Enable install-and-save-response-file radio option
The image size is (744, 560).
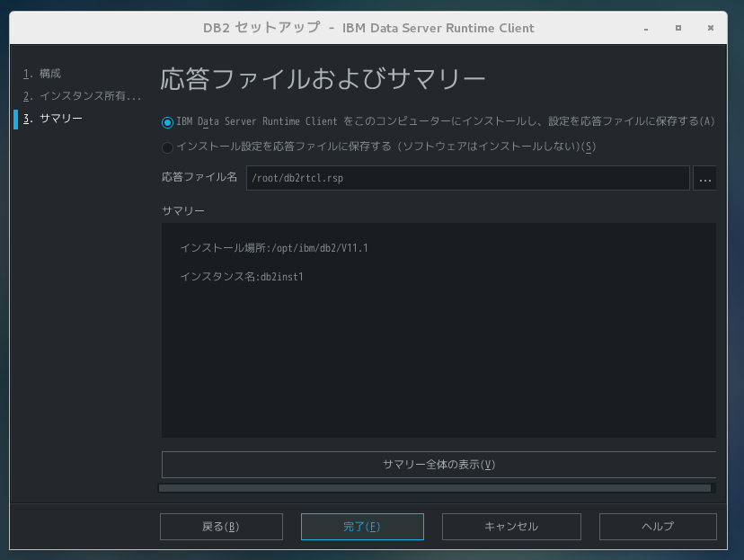[167, 121]
